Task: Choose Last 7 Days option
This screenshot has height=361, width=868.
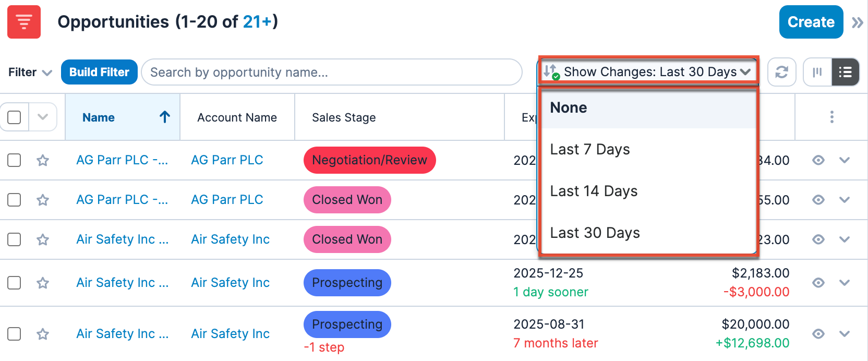Action: point(590,150)
